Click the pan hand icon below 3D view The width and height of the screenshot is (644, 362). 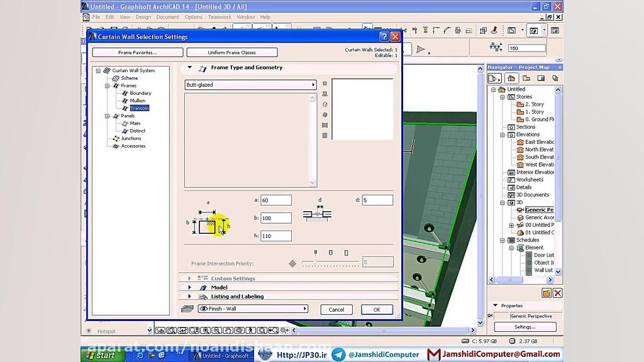coord(228,331)
